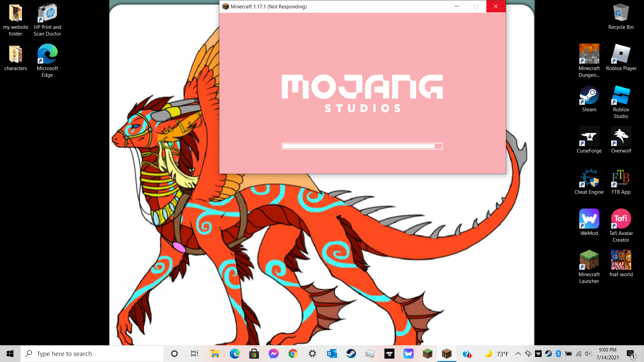The width and height of the screenshot is (644, 362).
Task: Open the Recycle Bin
Action: pyautogui.click(x=621, y=14)
